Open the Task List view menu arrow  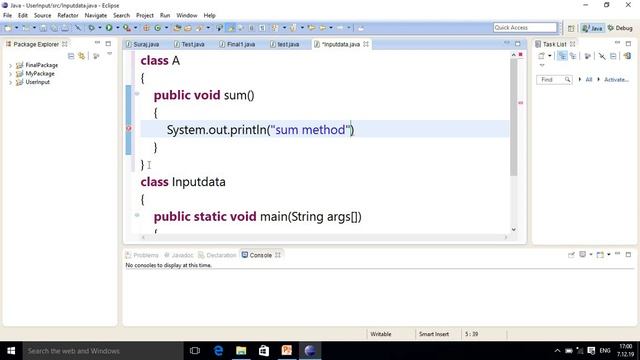pyautogui.click(x=542, y=65)
